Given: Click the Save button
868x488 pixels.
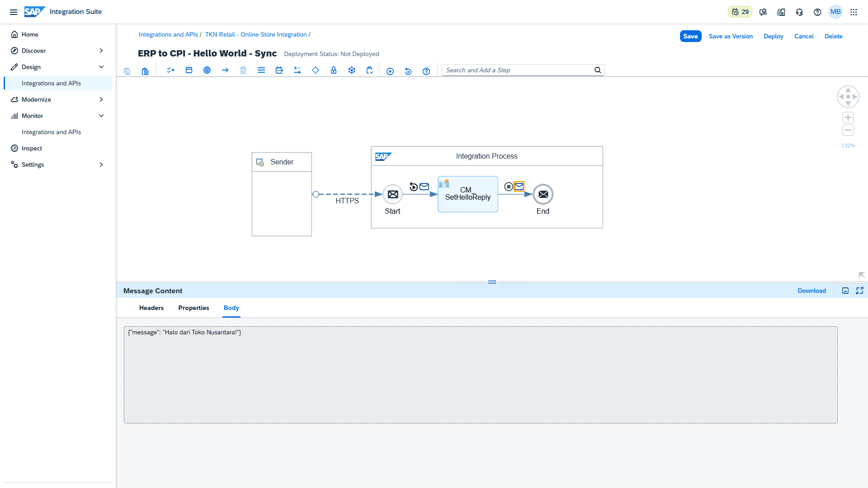Looking at the screenshot, I should pos(690,36).
